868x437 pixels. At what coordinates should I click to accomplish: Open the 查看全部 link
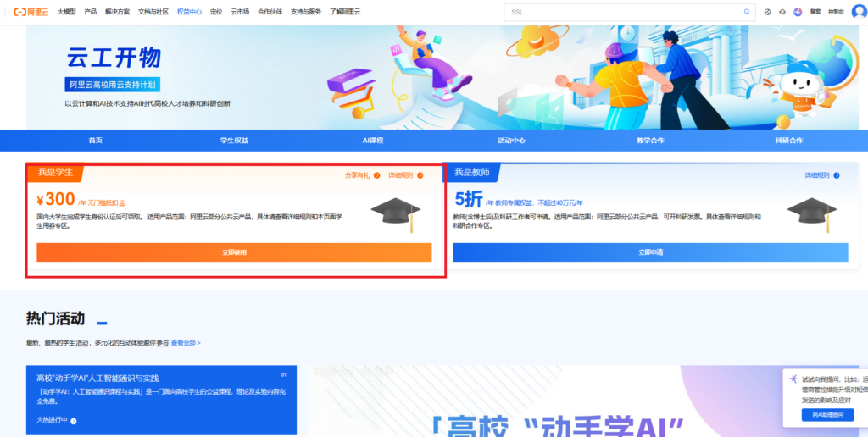point(186,343)
